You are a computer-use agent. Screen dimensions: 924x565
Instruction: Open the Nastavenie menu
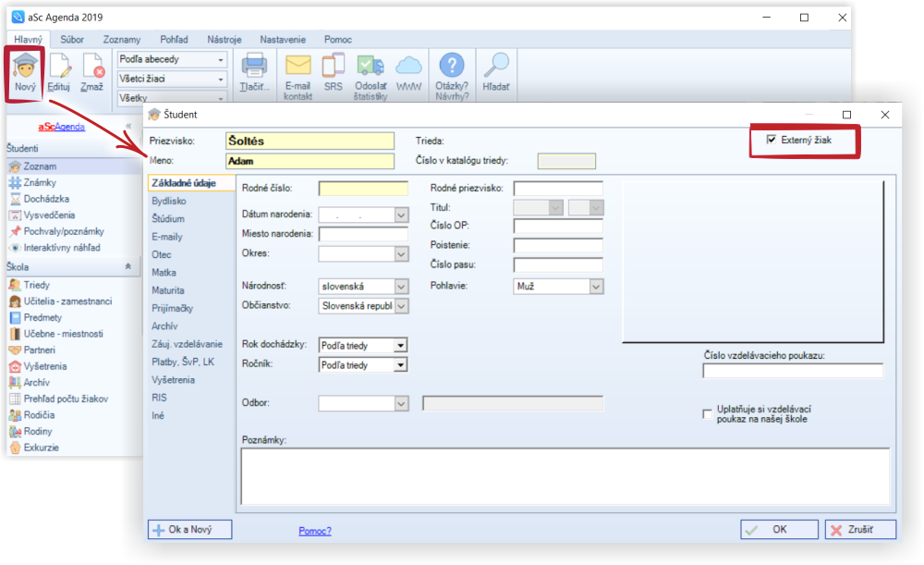point(283,40)
